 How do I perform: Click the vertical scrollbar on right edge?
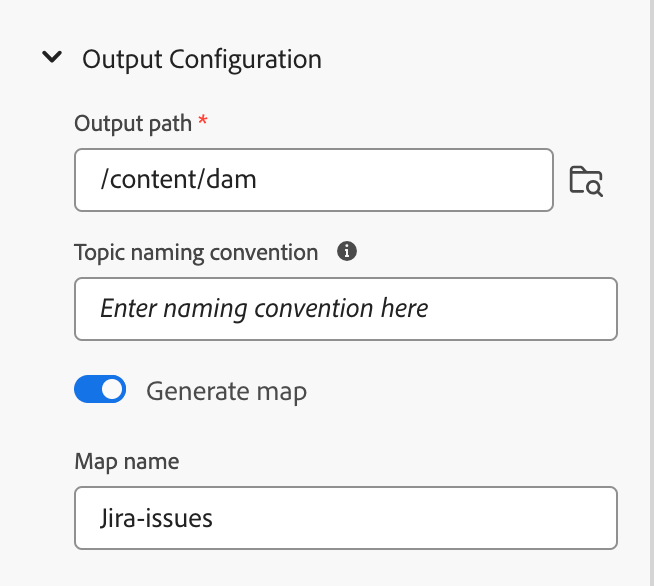(x=651, y=293)
